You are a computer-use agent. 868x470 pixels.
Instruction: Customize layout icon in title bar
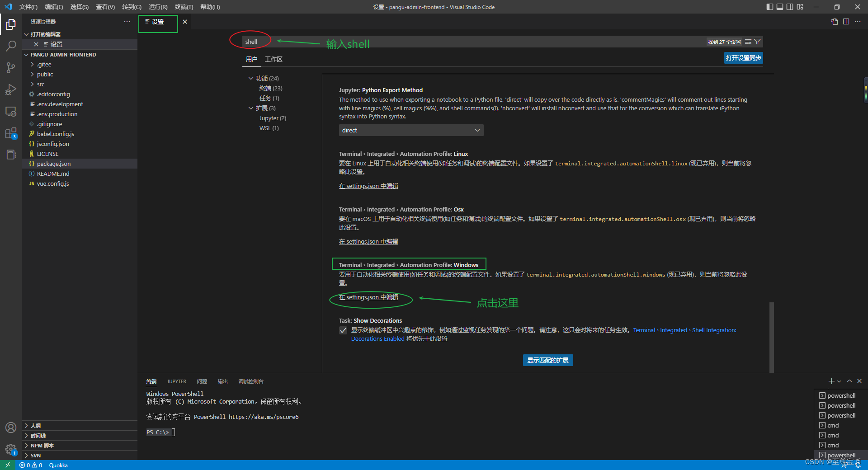click(800, 7)
